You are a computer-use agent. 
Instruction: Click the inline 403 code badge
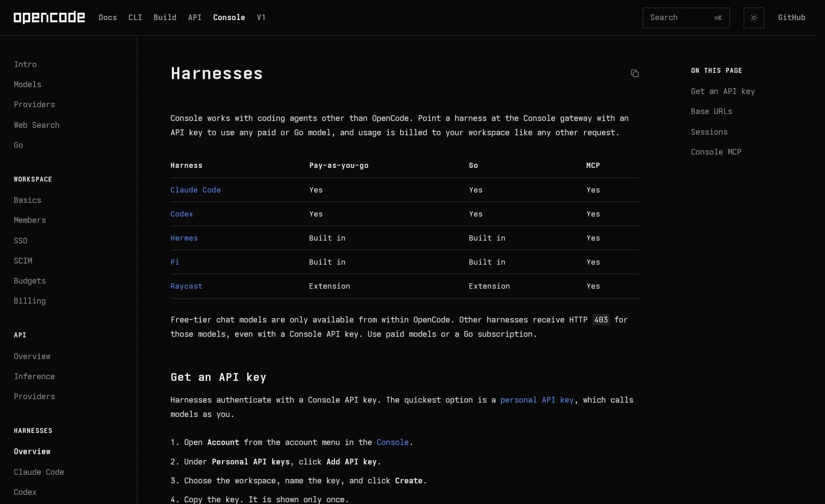tap(601, 320)
